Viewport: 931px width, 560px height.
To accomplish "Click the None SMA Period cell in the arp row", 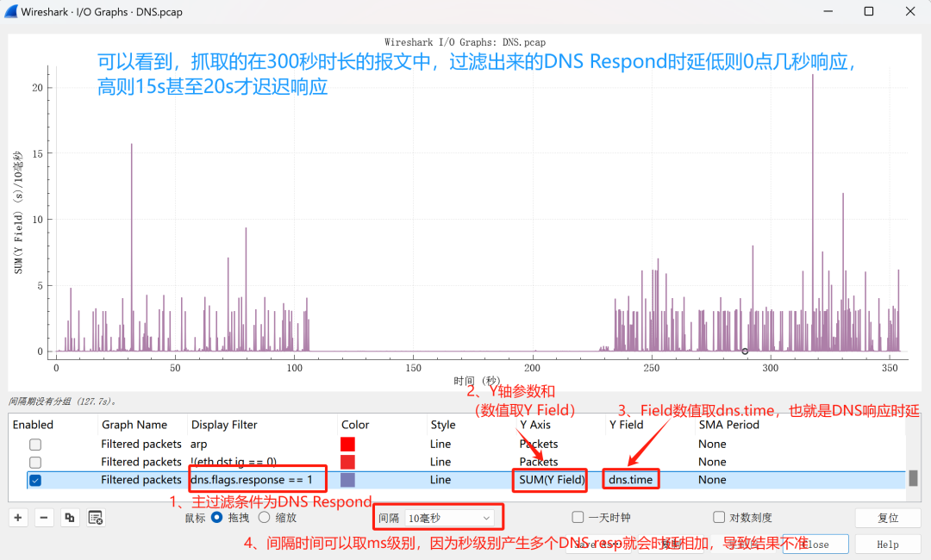I will 713,445.
